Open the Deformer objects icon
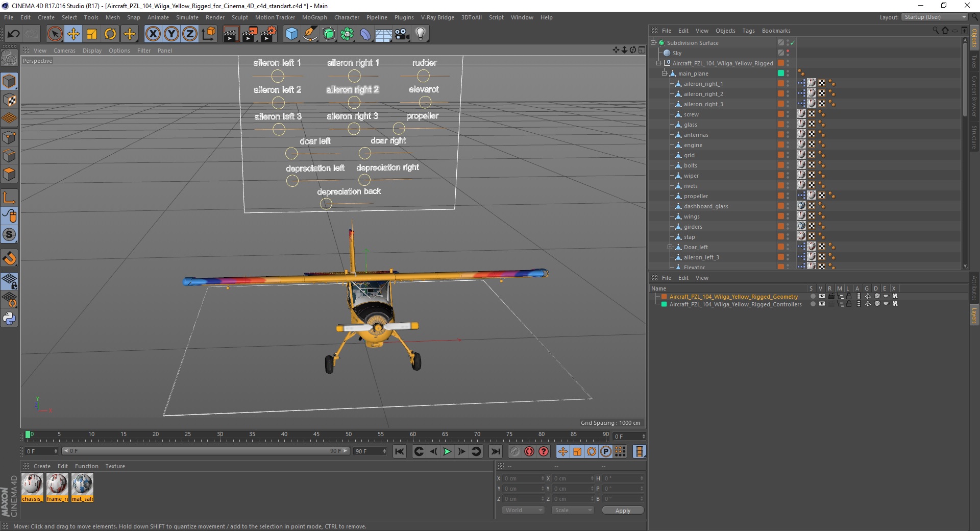 pos(365,34)
